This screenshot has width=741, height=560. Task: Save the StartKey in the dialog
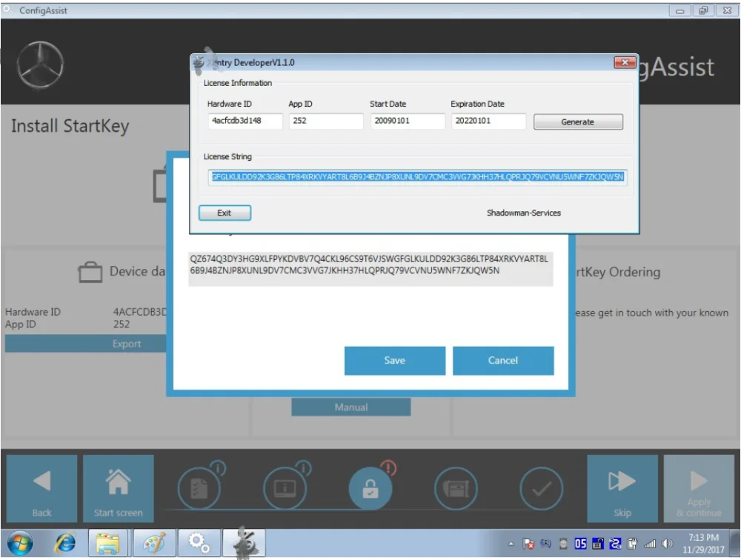click(395, 361)
